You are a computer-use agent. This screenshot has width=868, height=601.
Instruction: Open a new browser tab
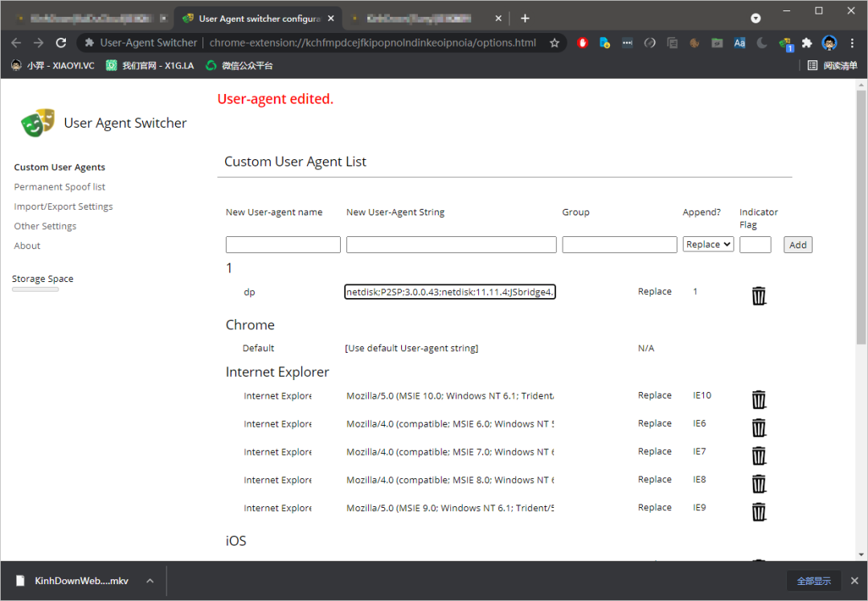coord(525,18)
